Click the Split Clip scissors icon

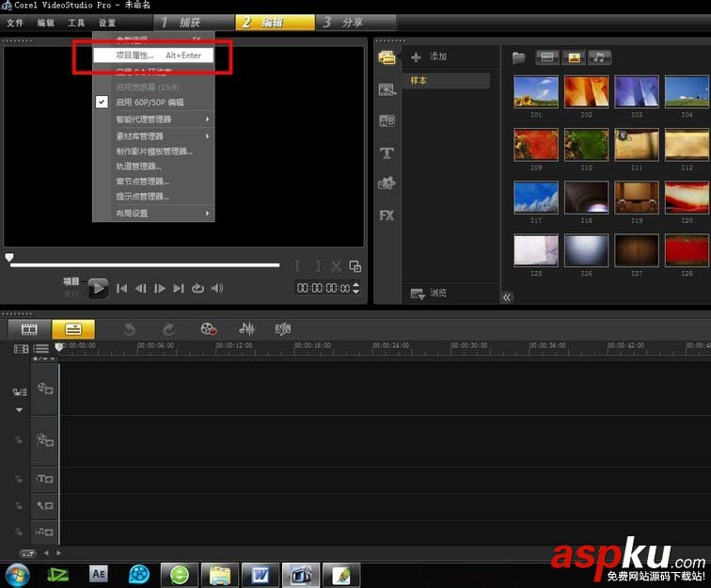pyautogui.click(x=336, y=266)
